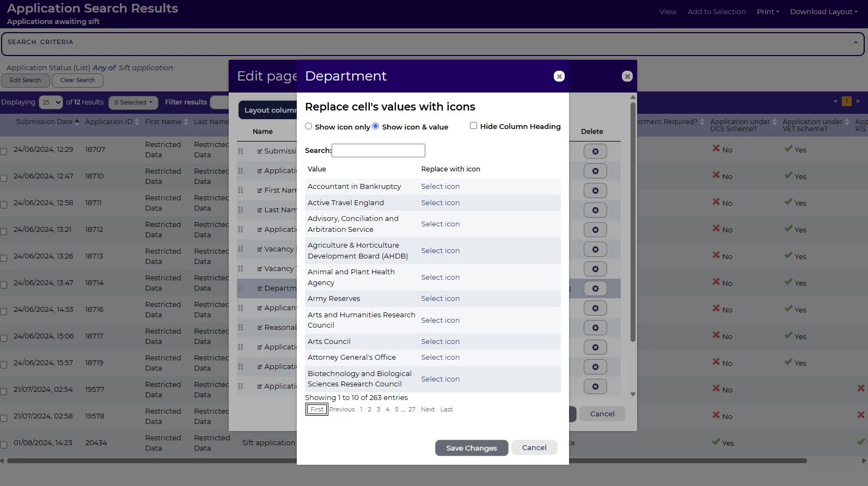Sort by the Submission Date column

pos(48,122)
